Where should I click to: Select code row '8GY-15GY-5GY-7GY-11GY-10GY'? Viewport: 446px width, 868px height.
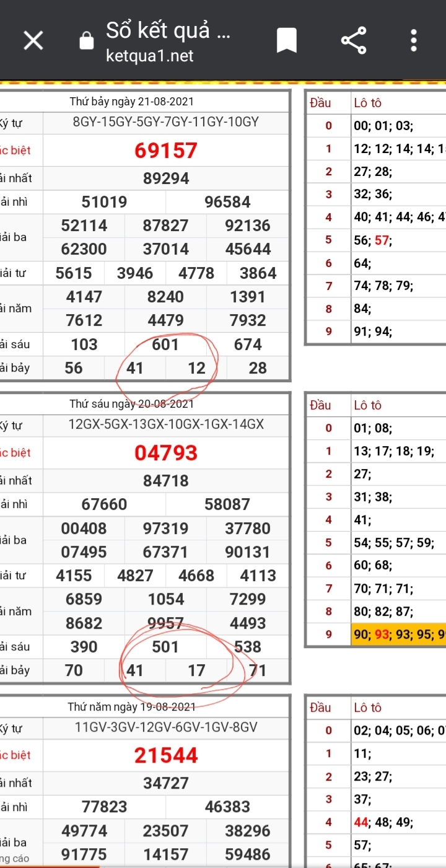pyautogui.click(x=166, y=122)
